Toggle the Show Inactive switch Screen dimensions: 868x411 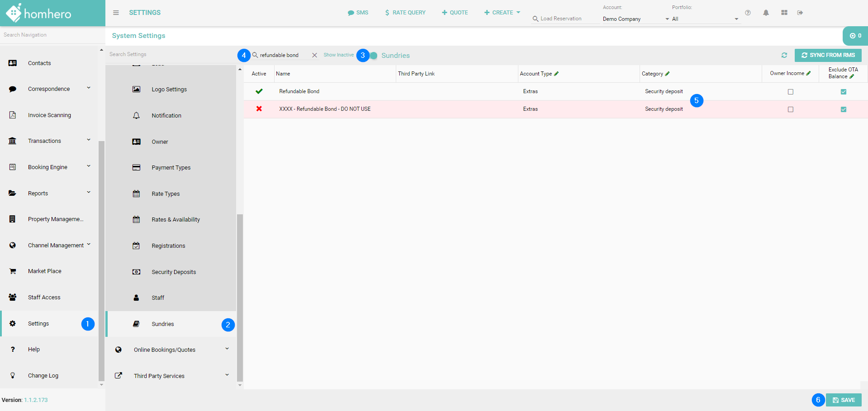coord(374,56)
